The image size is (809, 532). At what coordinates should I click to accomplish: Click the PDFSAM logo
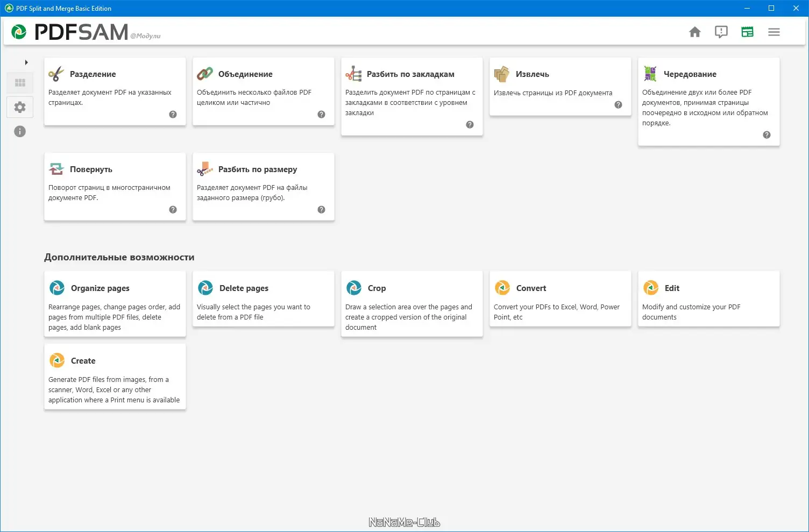point(70,32)
